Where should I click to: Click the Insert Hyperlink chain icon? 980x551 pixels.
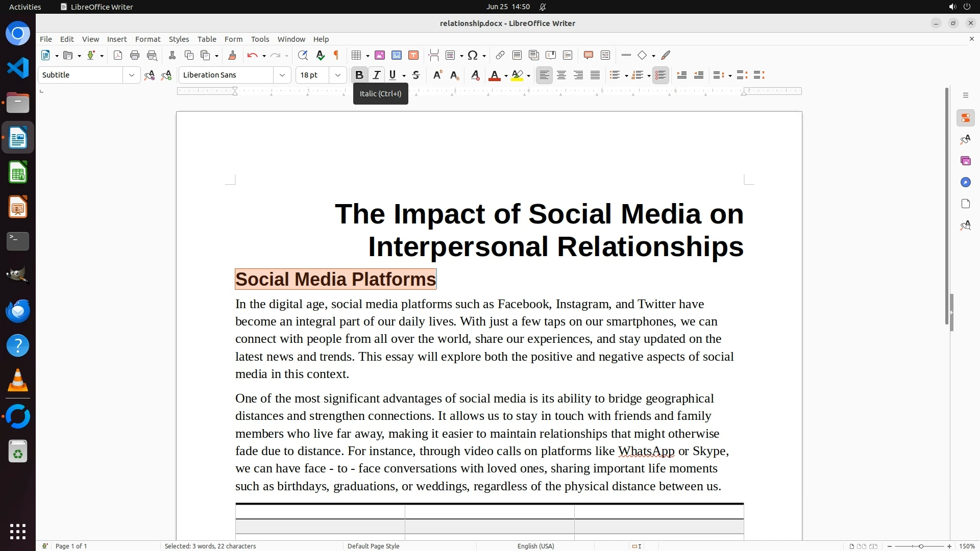pyautogui.click(x=500, y=56)
